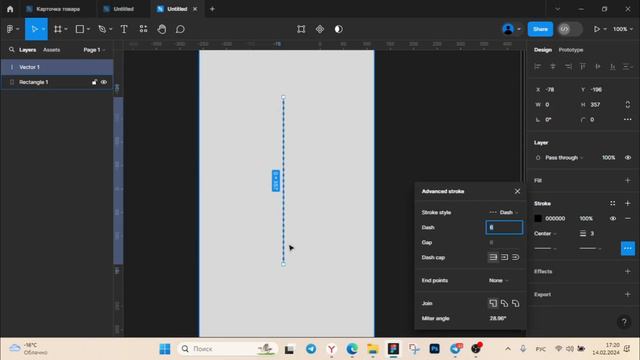
Task: Close the Advanced stroke panel
Action: (517, 191)
